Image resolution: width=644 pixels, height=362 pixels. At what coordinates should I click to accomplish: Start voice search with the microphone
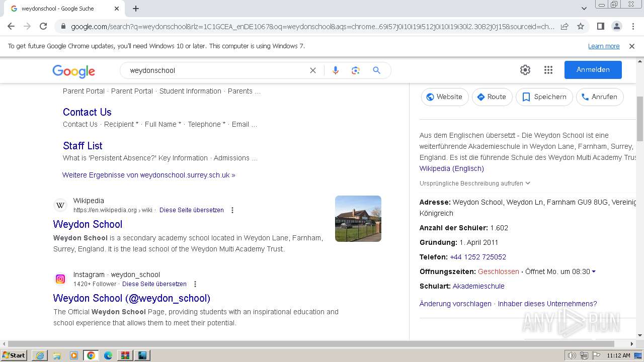click(336, 70)
